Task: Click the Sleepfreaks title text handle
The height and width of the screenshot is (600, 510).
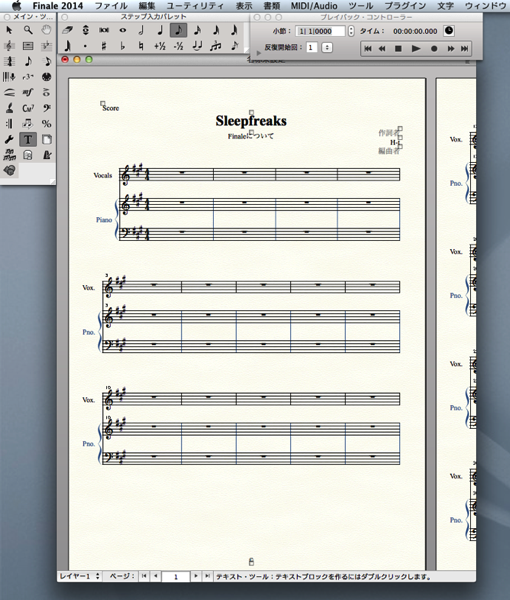Action: (251, 112)
